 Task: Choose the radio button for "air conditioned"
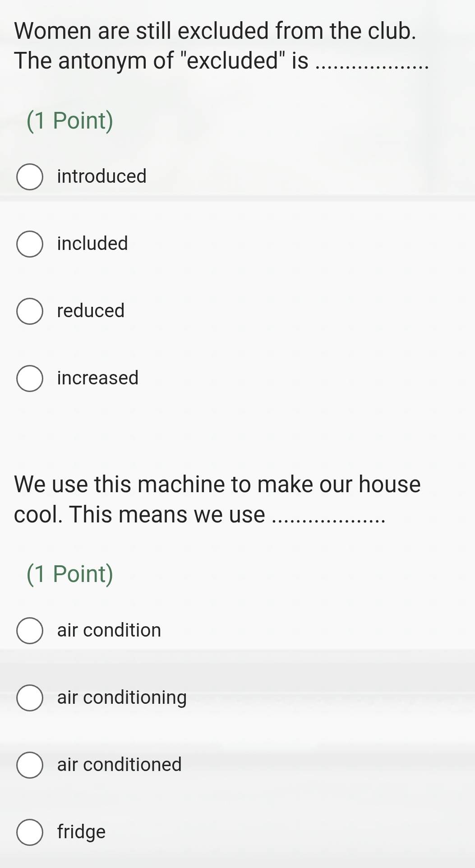[30, 765]
